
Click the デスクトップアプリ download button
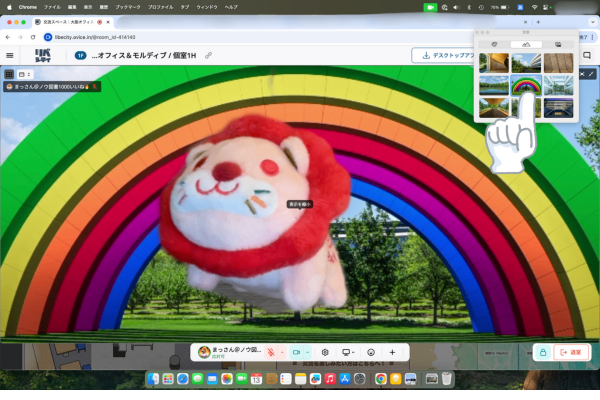click(444, 56)
